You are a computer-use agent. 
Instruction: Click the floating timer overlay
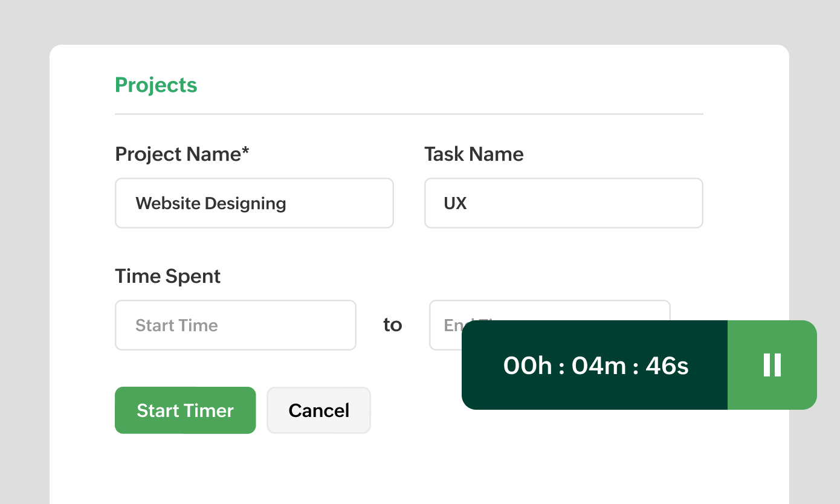point(639,365)
